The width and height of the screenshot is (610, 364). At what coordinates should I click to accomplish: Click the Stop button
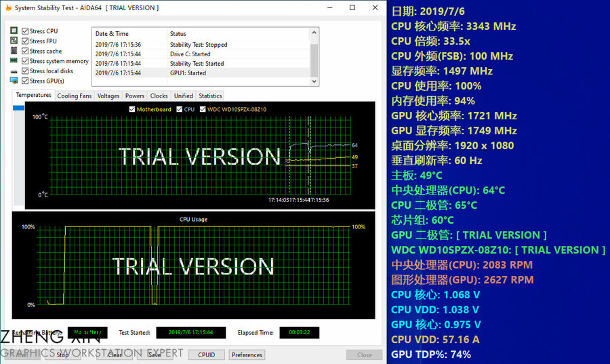coord(62,355)
